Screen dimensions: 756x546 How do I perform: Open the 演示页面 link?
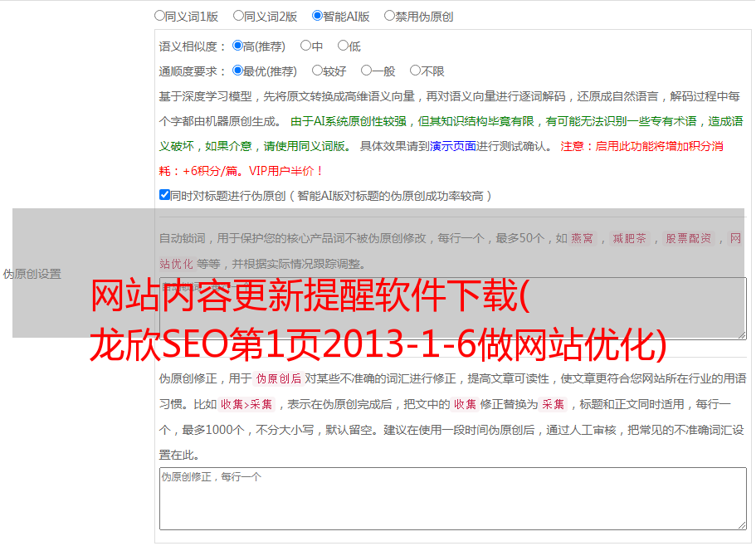pyautogui.click(x=452, y=146)
